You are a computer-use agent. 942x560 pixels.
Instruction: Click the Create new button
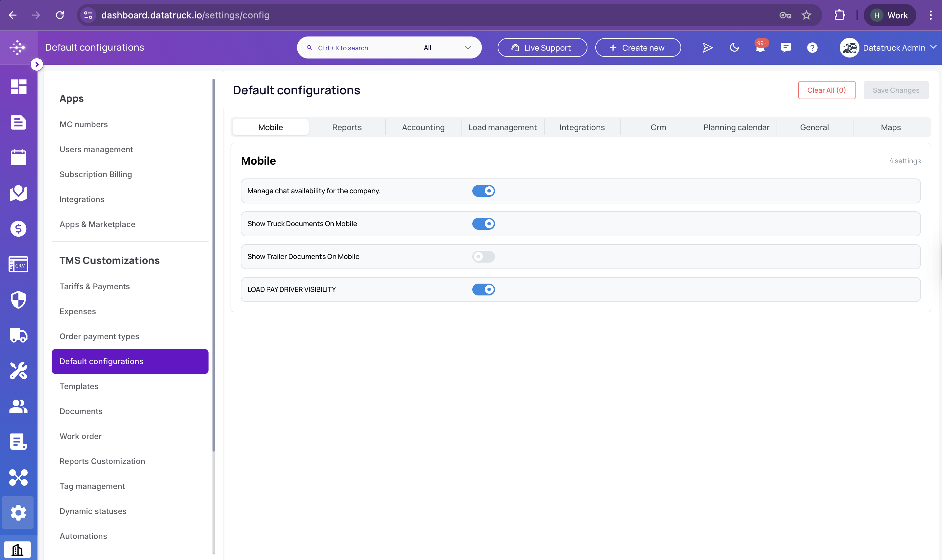(x=638, y=48)
